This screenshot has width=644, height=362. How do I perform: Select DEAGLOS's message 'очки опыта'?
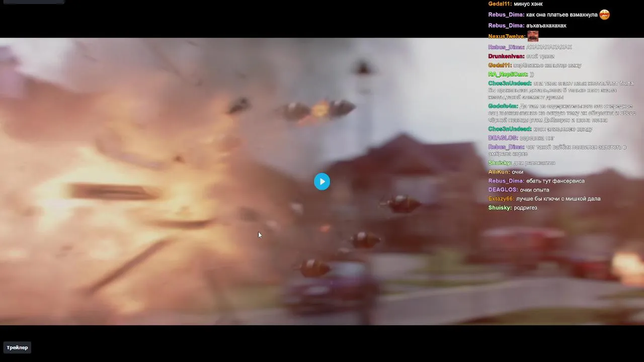(534, 190)
